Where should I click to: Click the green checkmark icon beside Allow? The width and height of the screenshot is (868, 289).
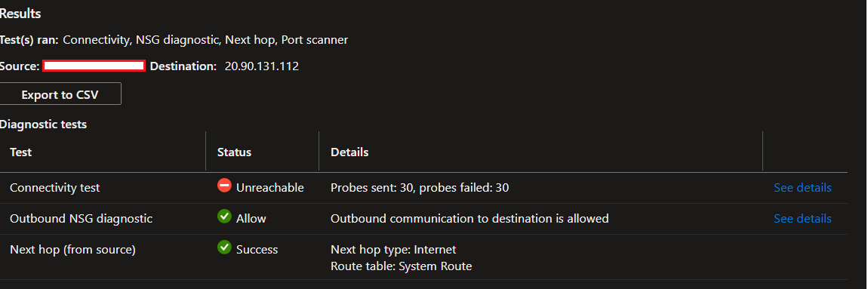[224, 217]
